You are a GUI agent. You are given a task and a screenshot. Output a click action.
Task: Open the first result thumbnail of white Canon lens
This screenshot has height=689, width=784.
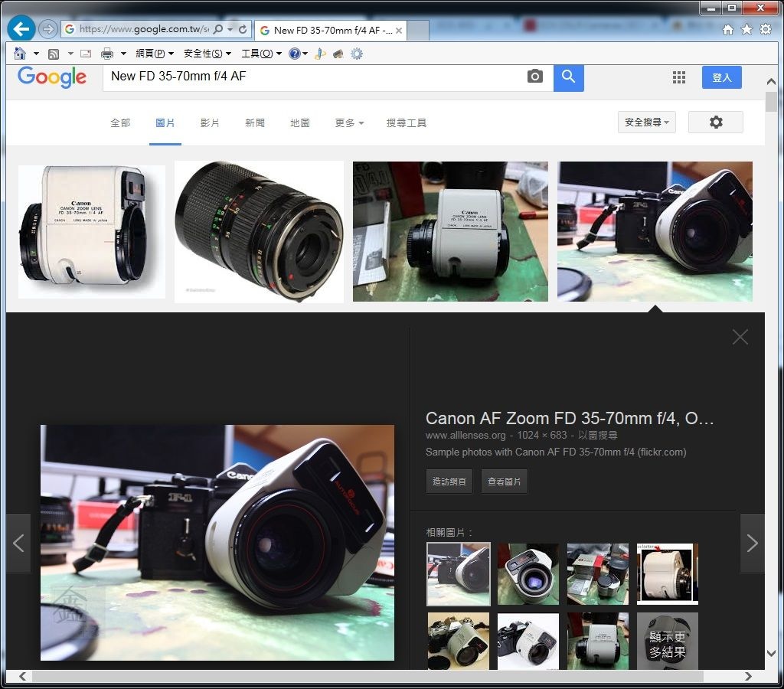click(92, 231)
